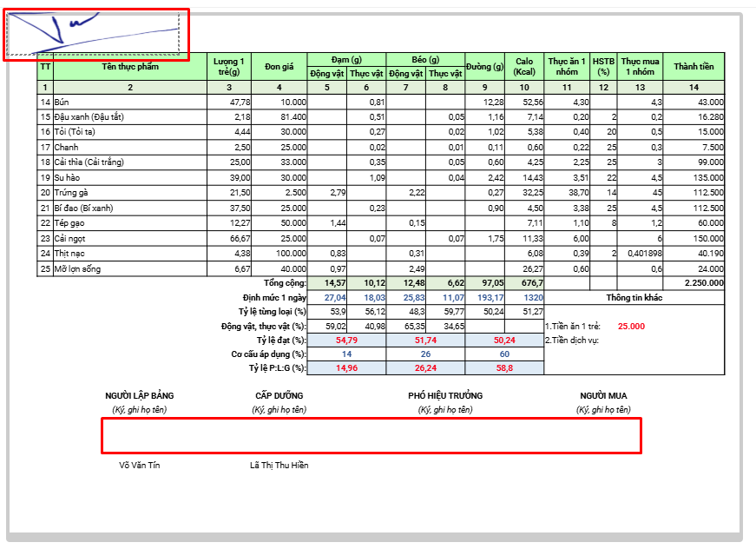Select the "Tổng cộng" row label
The width and height of the screenshot is (756, 549).
coord(285,283)
